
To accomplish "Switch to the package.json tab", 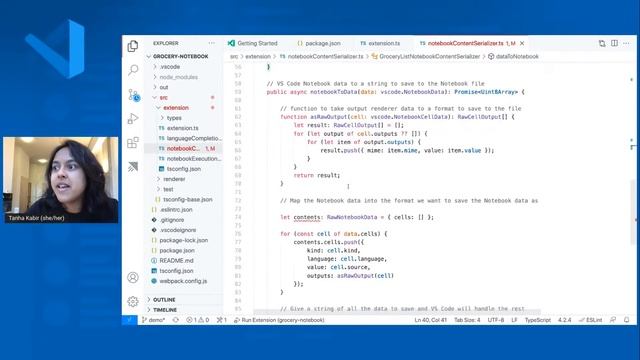I will pos(319,43).
